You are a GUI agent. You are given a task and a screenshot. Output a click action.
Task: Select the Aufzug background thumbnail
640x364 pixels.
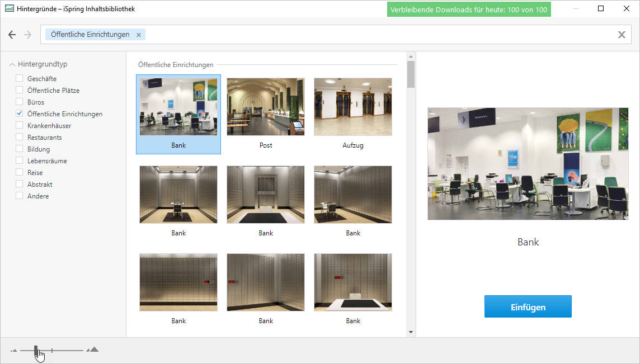click(353, 107)
